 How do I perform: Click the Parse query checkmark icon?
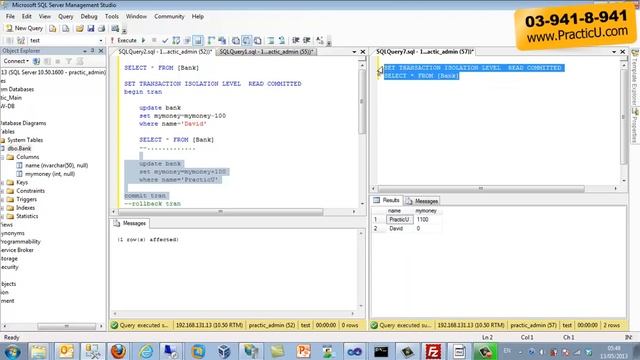pyautogui.click(x=165, y=40)
